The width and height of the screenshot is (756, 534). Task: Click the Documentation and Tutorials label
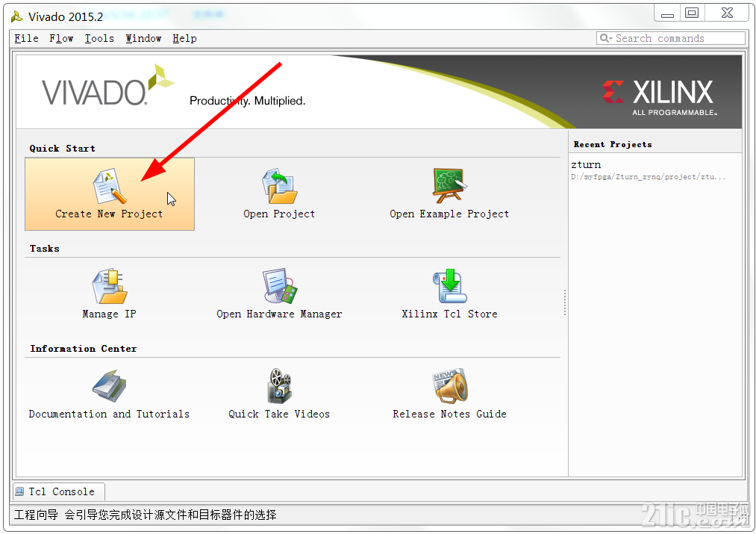(109, 414)
